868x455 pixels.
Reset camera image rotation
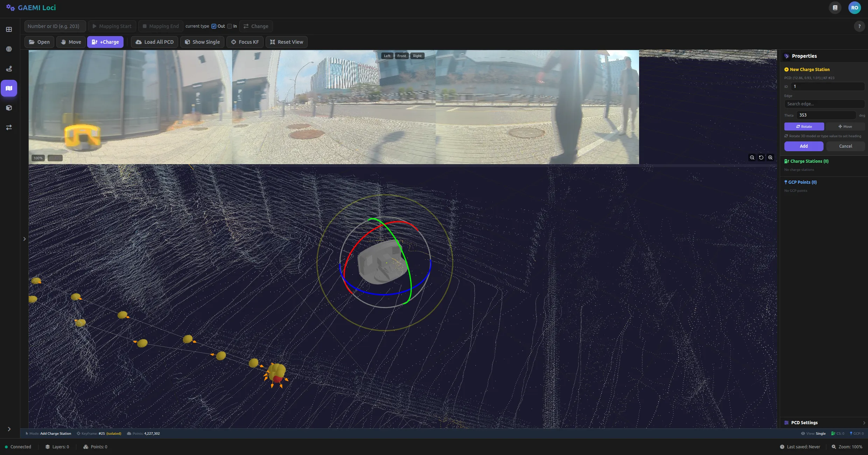tap(761, 157)
